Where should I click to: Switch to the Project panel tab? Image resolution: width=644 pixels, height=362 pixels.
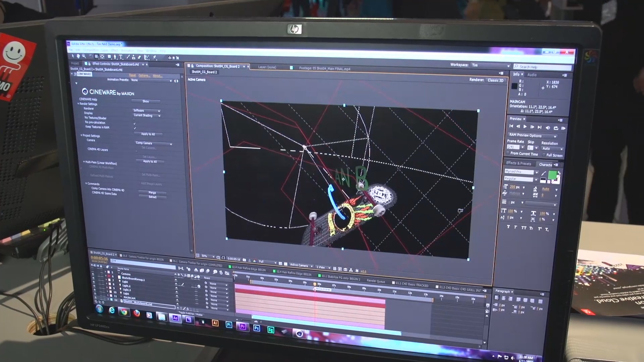[75, 63]
